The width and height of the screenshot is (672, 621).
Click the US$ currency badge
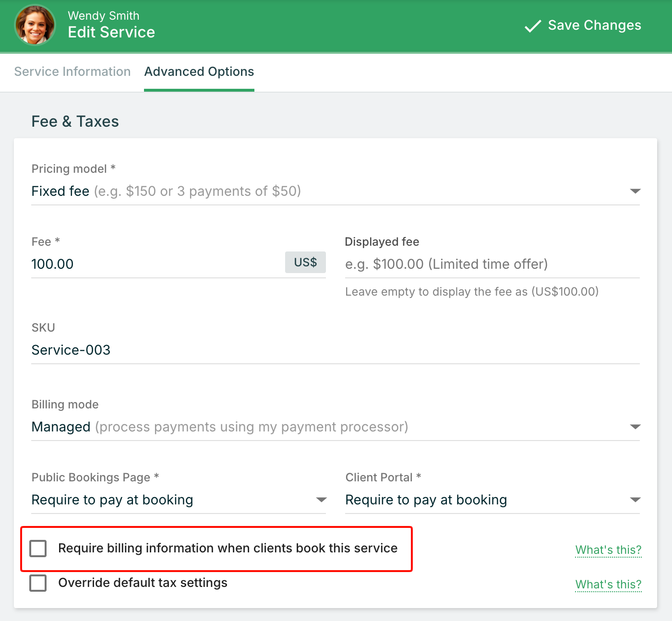tap(305, 263)
